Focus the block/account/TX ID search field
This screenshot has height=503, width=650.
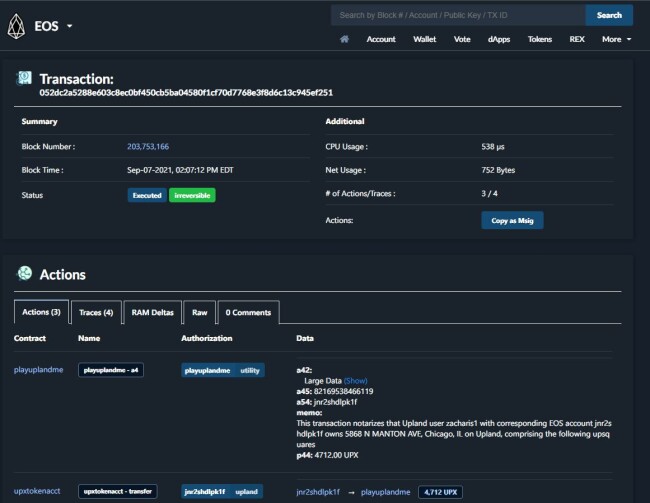coord(458,15)
